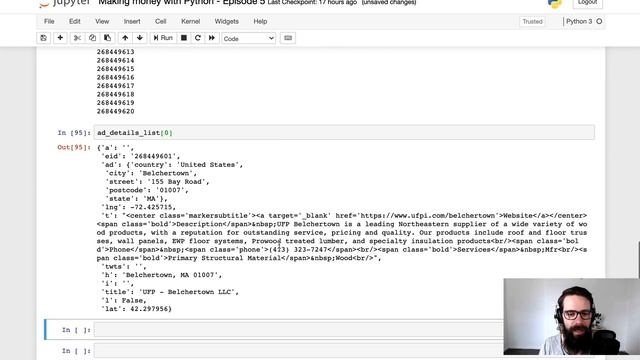Click the 'country': 'United States' text
640x360 pixels.
[x=186, y=164]
